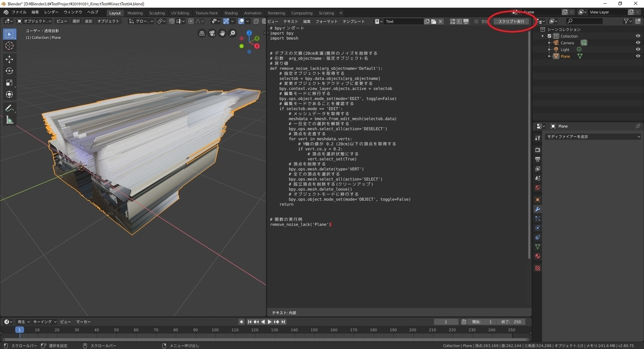Click the play animation button in timeline

(x=270, y=322)
